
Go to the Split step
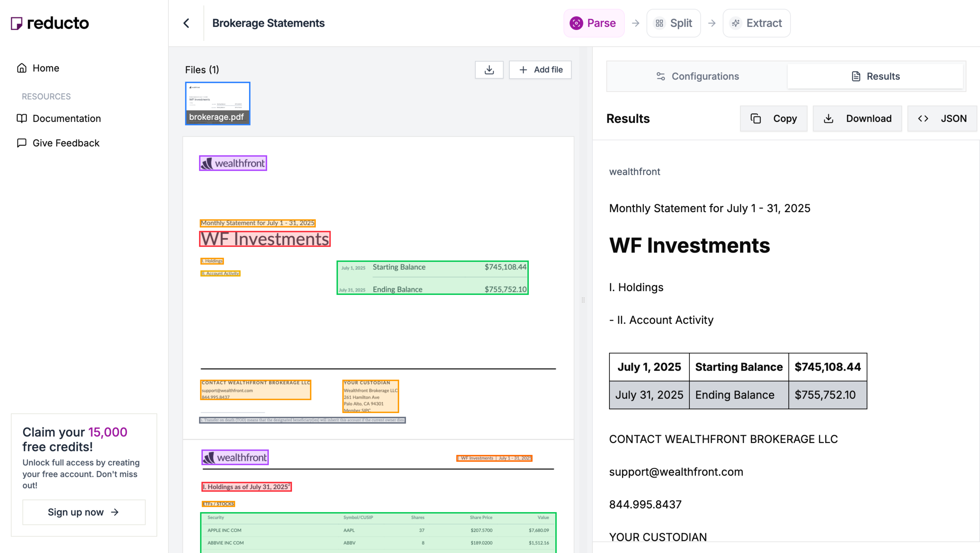pos(673,23)
